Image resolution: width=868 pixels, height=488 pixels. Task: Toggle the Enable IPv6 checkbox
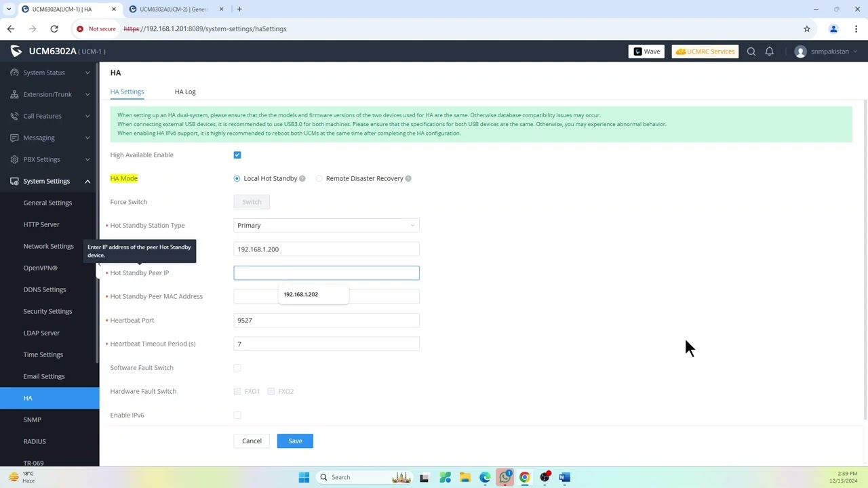coord(237,415)
